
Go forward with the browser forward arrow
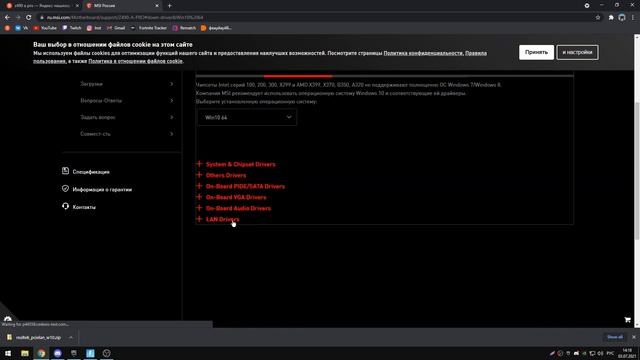[x=18, y=18]
